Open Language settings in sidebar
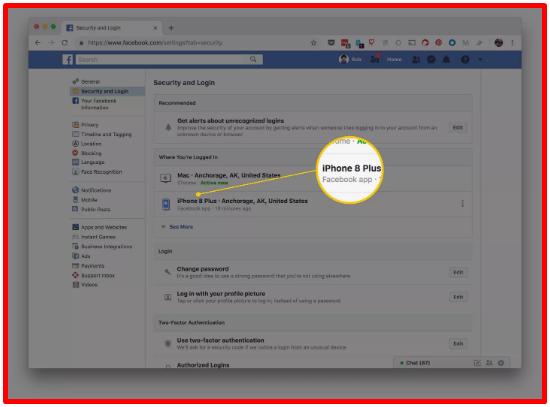The height and width of the screenshot is (407, 550). tap(88, 162)
